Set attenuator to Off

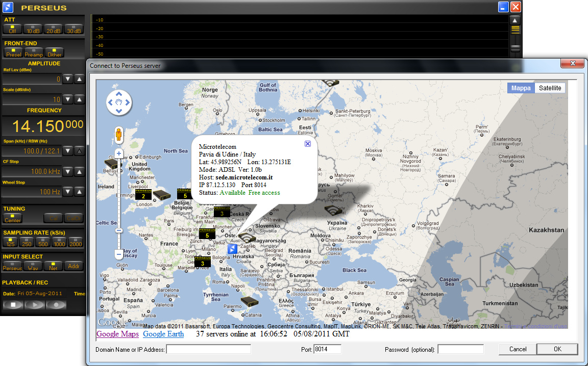(x=12, y=29)
